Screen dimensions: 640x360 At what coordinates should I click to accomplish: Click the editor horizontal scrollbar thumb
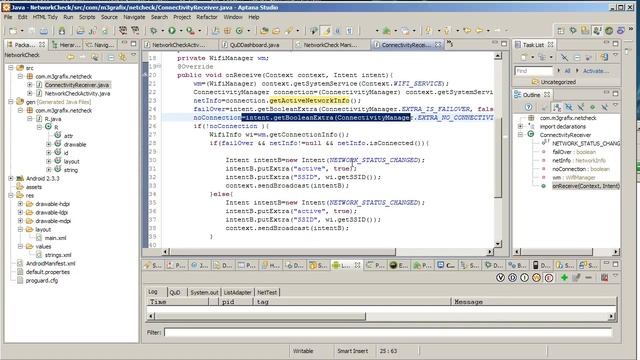282,252
